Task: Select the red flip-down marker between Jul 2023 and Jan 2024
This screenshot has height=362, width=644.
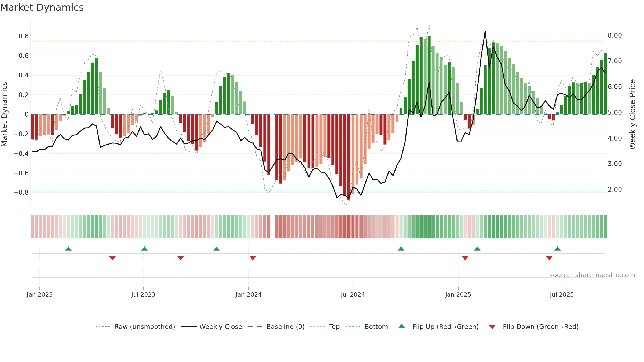Action: [x=181, y=258]
